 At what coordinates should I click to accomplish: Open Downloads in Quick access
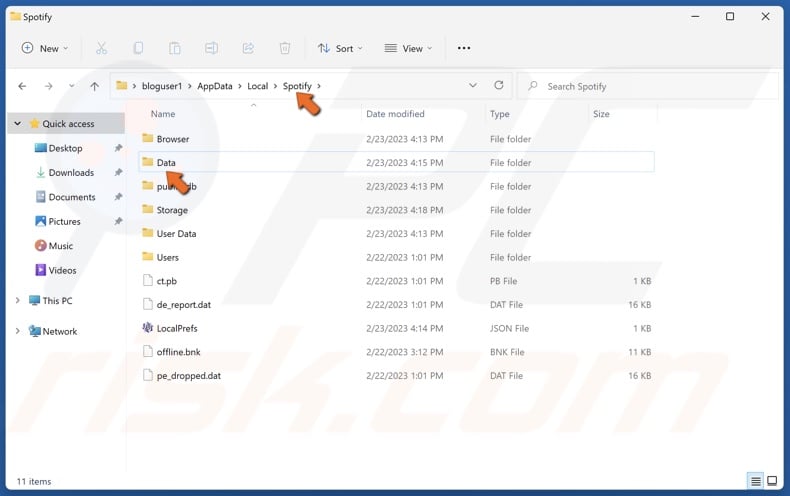pos(71,173)
